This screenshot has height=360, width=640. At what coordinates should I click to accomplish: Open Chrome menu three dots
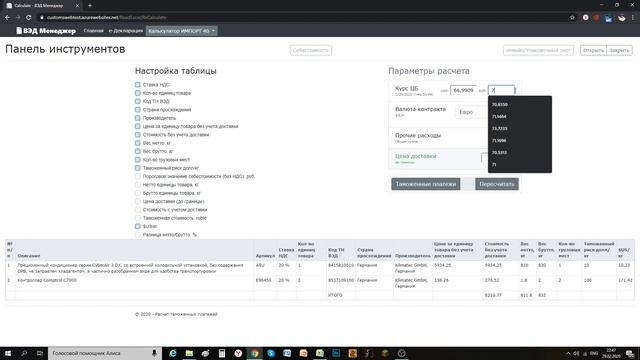[633, 18]
